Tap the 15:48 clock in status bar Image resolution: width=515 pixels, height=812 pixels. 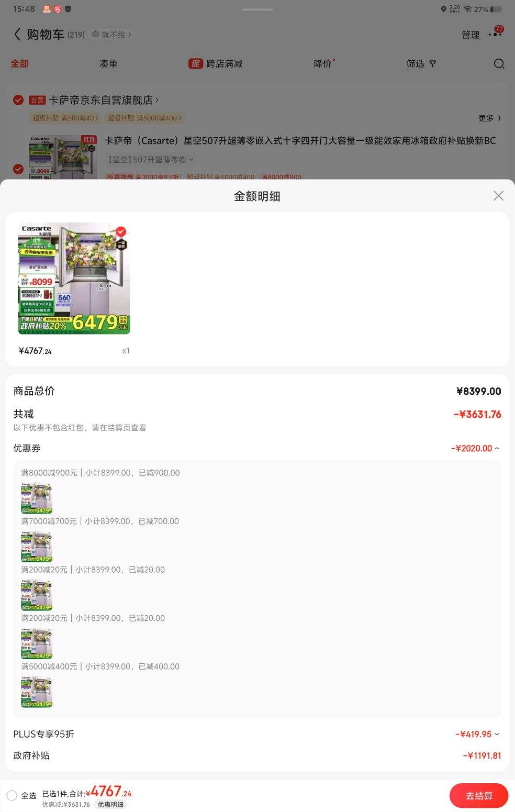(24, 9)
